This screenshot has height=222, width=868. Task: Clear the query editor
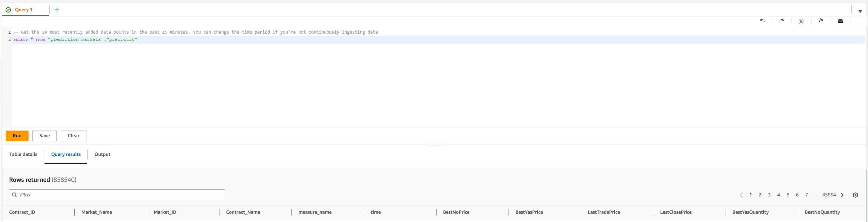pyautogui.click(x=73, y=136)
